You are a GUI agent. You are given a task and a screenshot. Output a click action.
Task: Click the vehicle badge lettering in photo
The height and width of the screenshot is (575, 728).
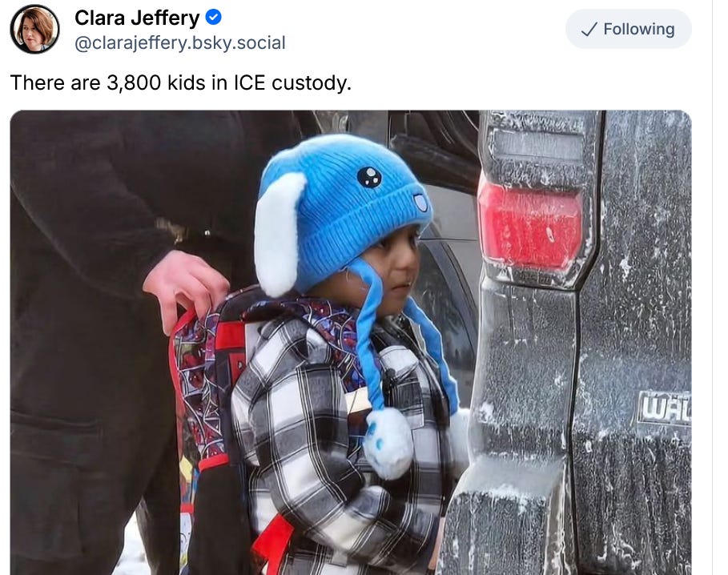(665, 408)
